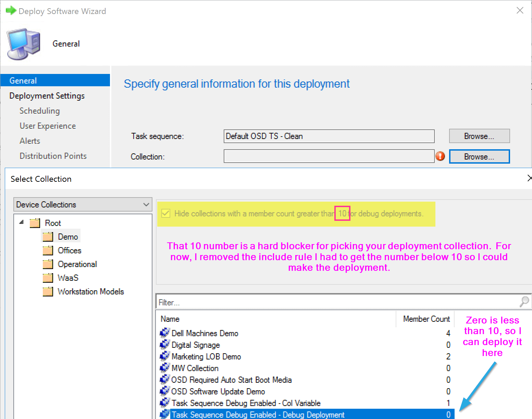Toggle the hide collections over 10 members checkbox
Image resolution: width=532 pixels, height=419 pixels.
point(166,213)
